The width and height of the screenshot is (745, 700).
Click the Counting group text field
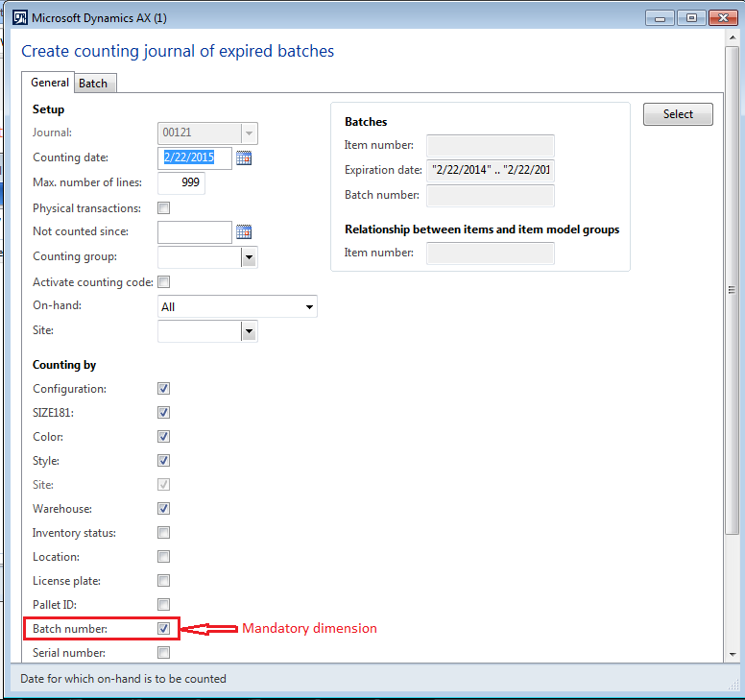tap(200, 257)
